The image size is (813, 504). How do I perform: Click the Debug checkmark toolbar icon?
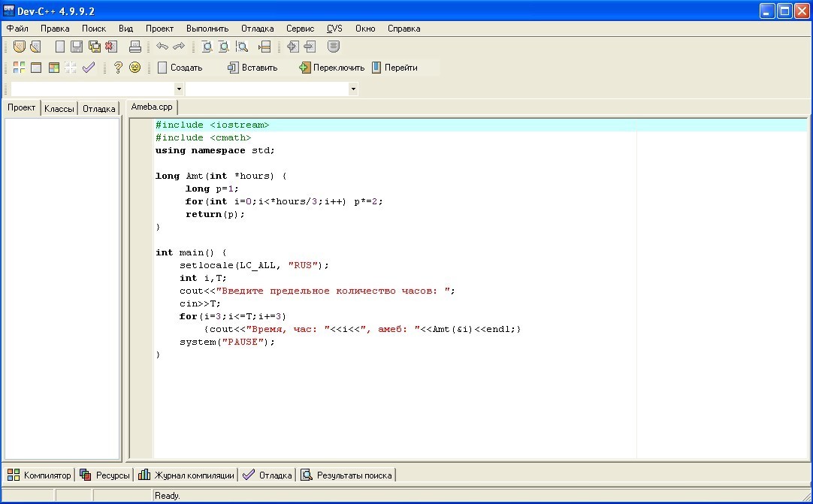coord(89,68)
